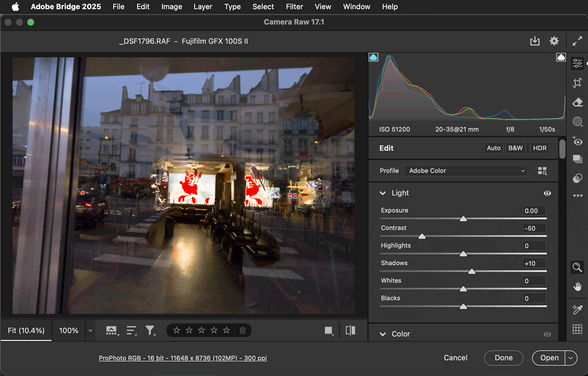This screenshot has width=588, height=376.
Task: Open the sort options icon
Action: point(131,331)
